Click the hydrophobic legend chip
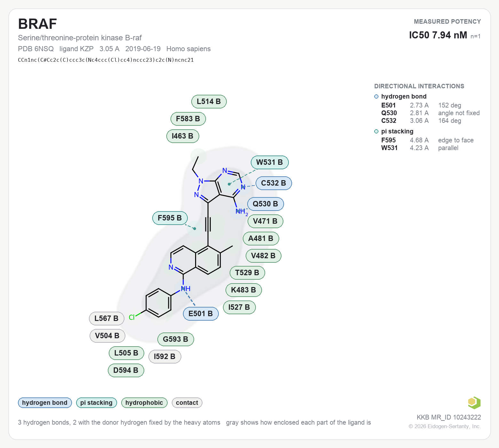 [144, 403]
